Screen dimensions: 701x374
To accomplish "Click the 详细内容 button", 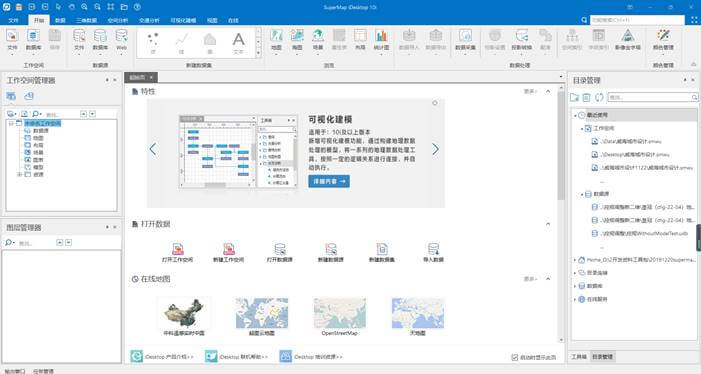I will point(329,181).
